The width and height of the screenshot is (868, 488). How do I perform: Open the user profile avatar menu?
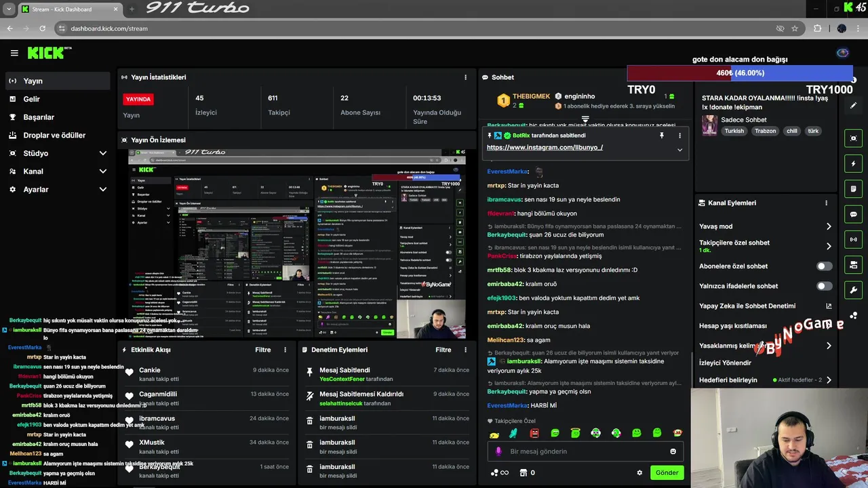pyautogui.click(x=842, y=53)
